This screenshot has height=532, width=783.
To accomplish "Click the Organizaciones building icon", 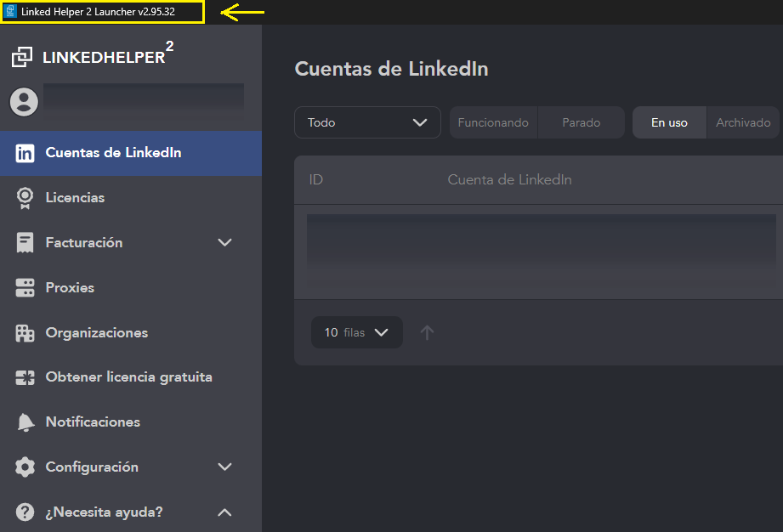I will (26, 333).
